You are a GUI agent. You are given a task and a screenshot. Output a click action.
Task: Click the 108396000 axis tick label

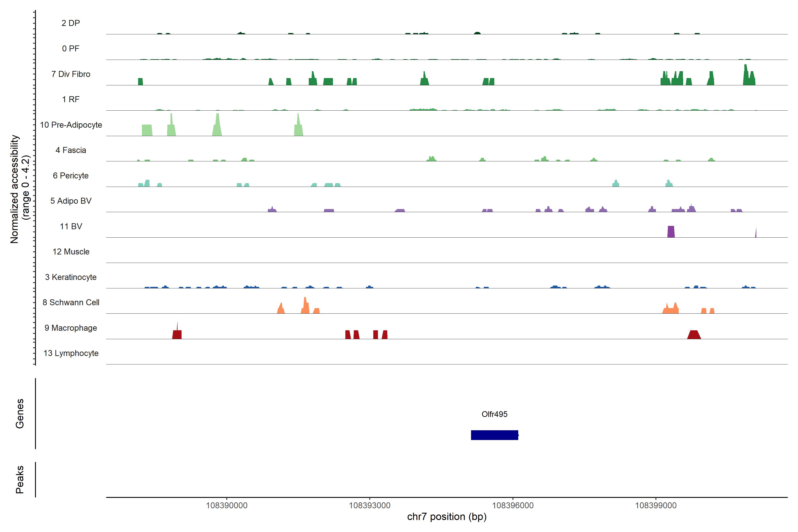[x=513, y=506]
